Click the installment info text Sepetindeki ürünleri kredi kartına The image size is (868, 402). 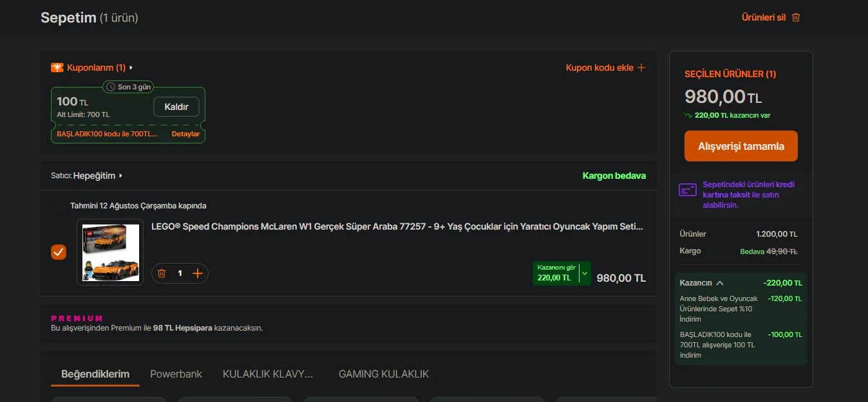pyautogui.click(x=748, y=194)
